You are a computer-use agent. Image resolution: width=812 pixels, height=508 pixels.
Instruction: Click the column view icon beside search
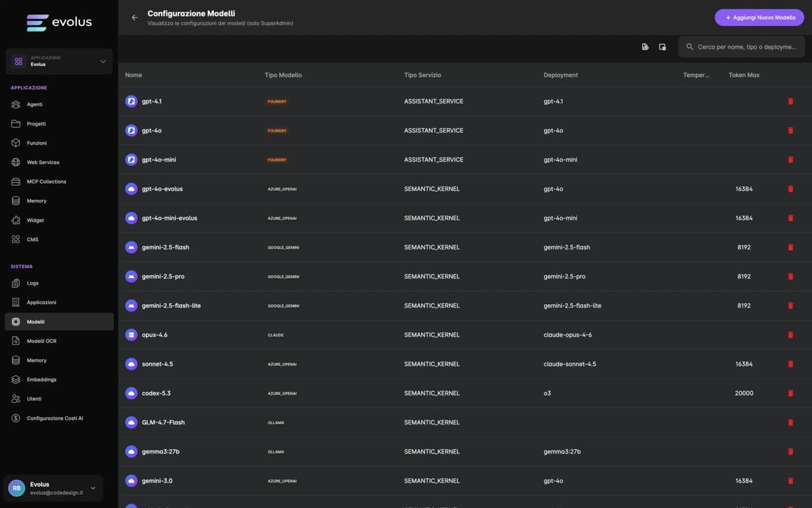tap(662, 47)
